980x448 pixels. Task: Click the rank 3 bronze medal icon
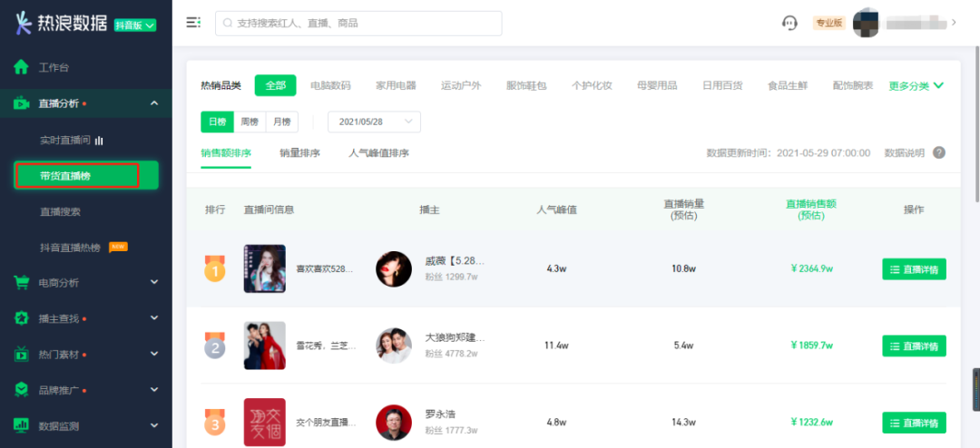[214, 423]
